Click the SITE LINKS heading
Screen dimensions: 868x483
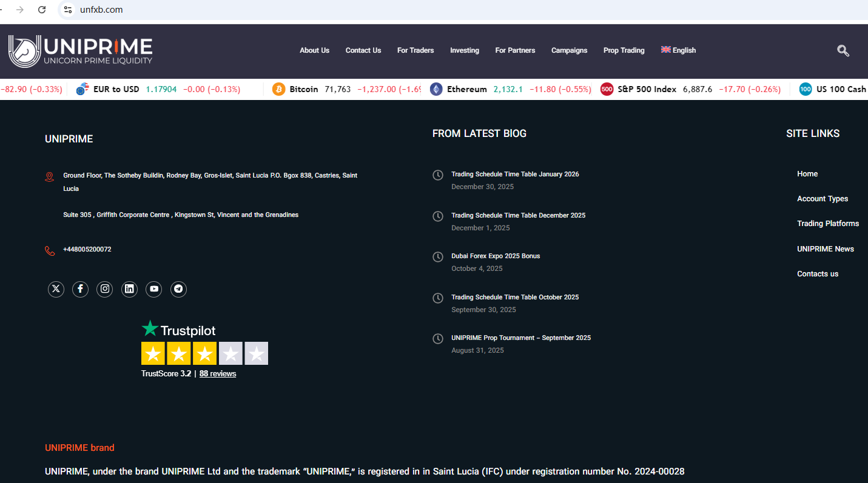pyautogui.click(x=813, y=134)
